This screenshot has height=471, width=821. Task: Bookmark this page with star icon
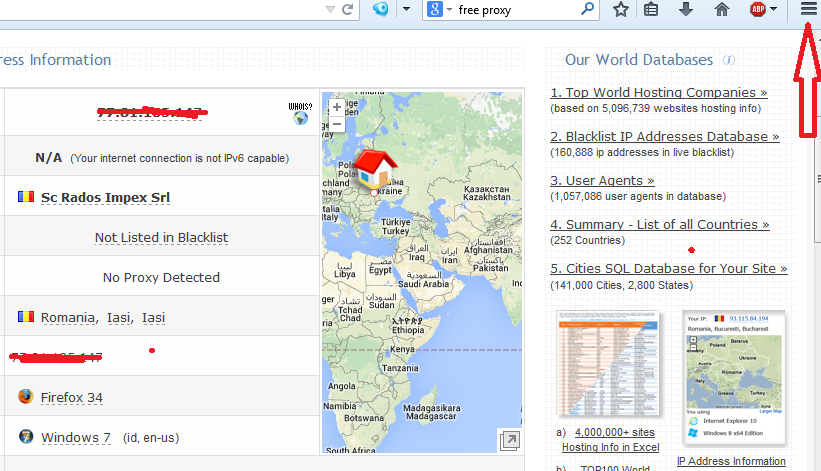tap(620, 9)
